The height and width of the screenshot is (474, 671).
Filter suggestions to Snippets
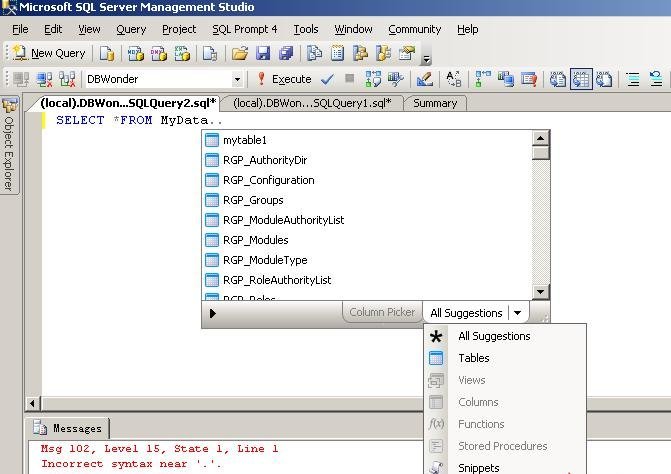505,468
